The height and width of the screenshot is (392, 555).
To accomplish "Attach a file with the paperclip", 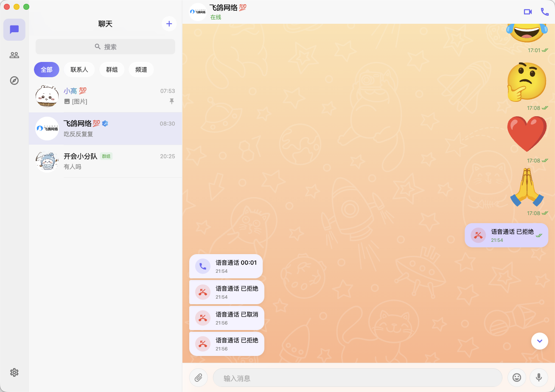I will coord(198,377).
